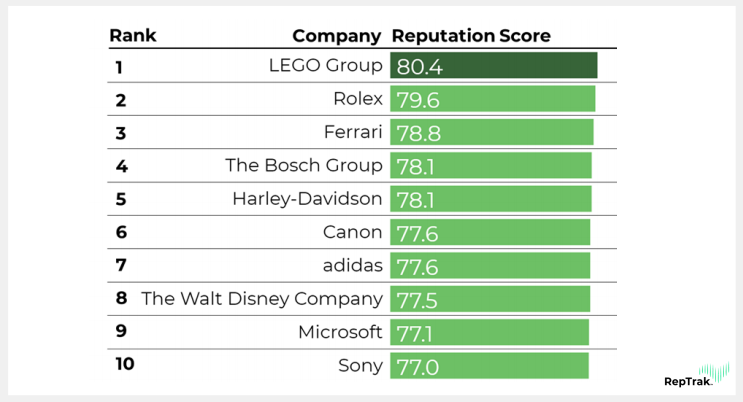Select the Microsoft 77.1 score bar

click(489, 332)
